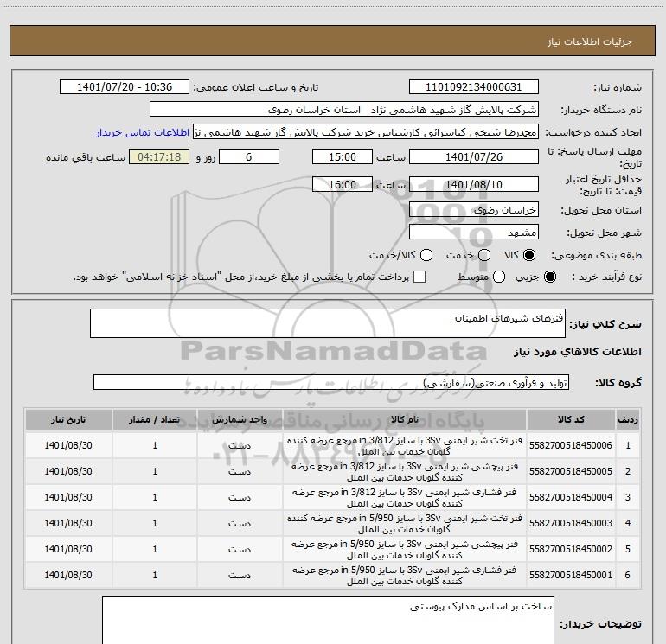This screenshot has height=644, width=666.
Task: Select the جزیی purchase type radio
Action: [x=549, y=277]
